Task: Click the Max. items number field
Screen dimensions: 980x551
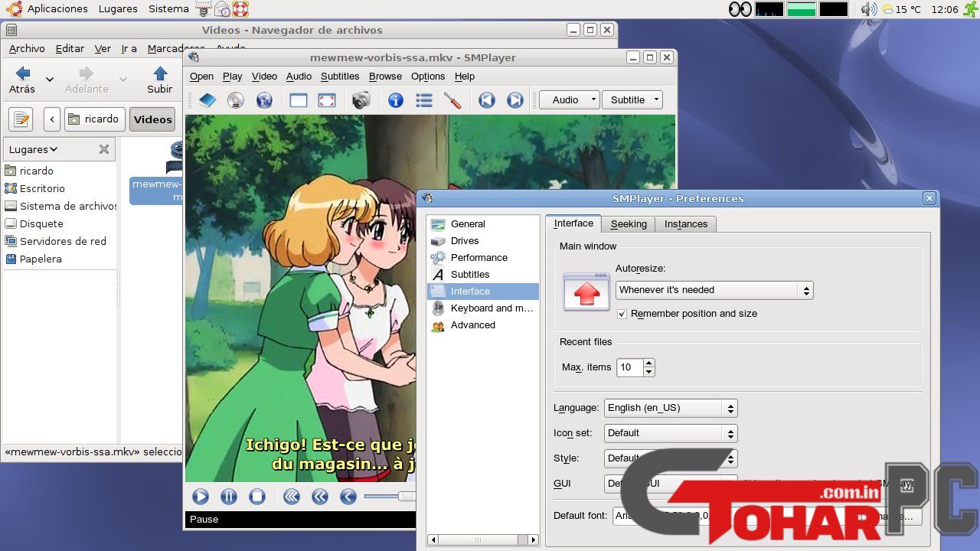Action: pos(630,367)
